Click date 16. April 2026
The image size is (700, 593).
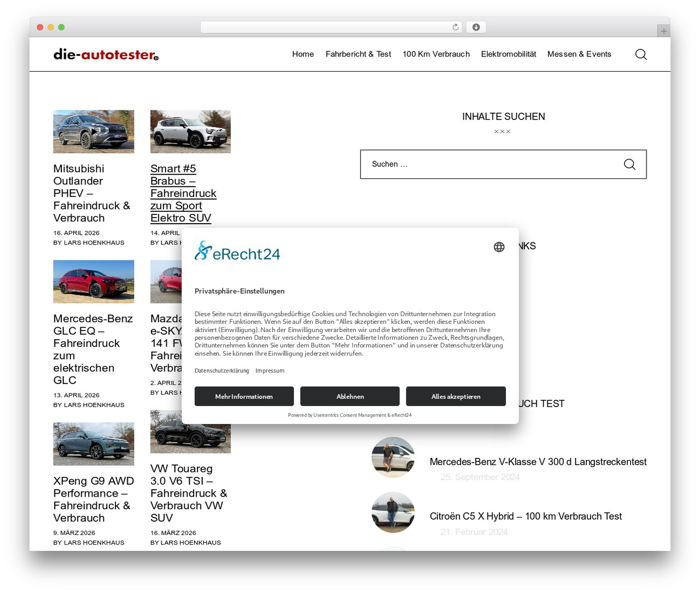(x=76, y=232)
